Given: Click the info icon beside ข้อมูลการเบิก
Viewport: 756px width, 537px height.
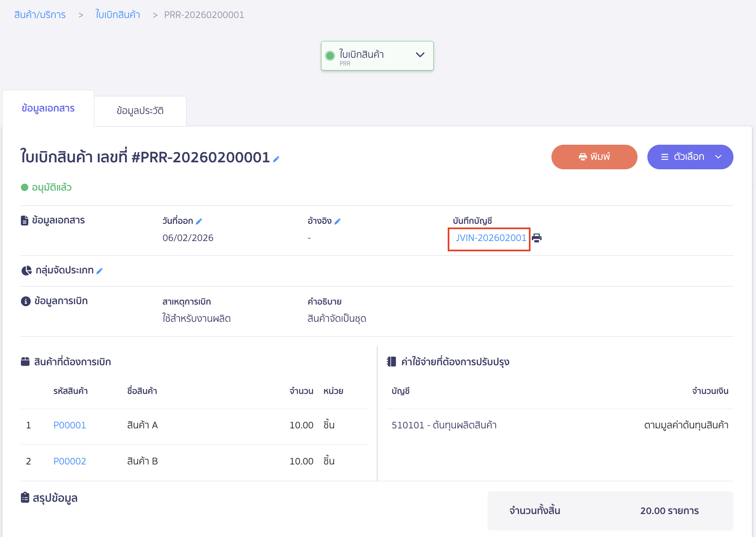Looking at the screenshot, I should pos(25,301).
